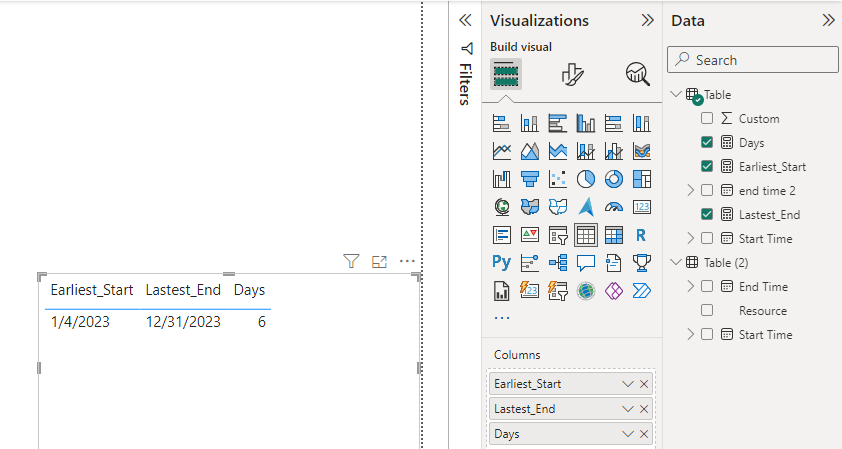Select the Decomposition tree visual
Image resolution: width=842 pixels, height=449 pixels.
(x=557, y=263)
